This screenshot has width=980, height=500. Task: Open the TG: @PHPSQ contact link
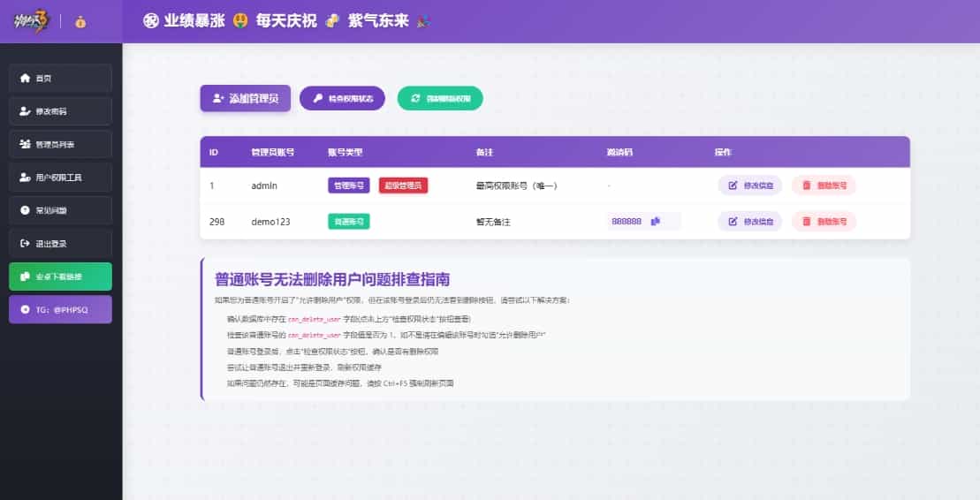tap(60, 309)
